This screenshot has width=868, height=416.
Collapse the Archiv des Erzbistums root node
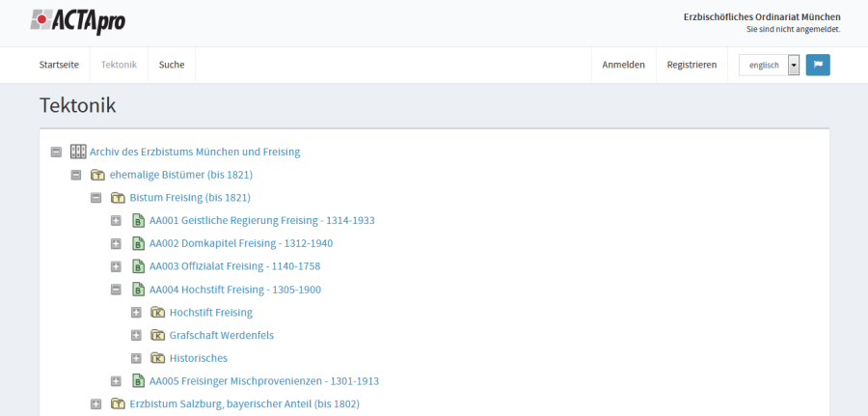coord(56,152)
